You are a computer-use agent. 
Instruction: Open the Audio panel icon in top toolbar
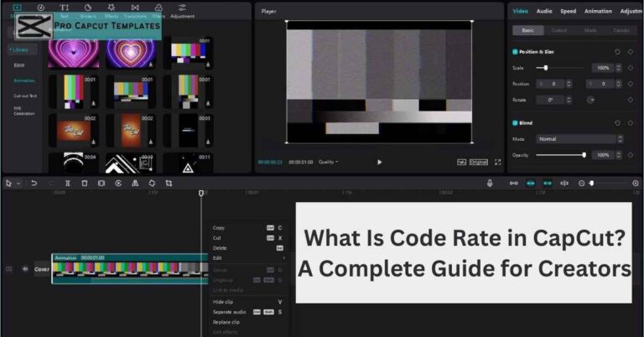tap(40, 8)
